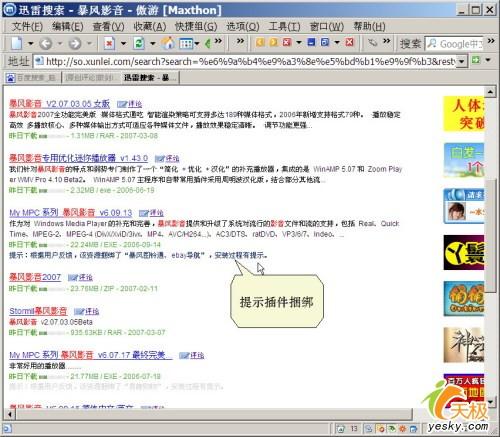Open dropdown beside the red close-tab icon
500x437 pixels.
299,43
